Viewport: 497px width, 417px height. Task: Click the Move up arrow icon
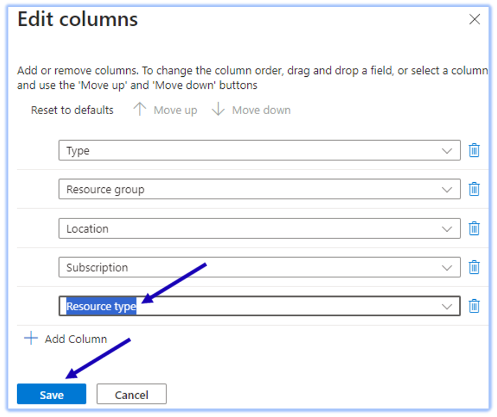point(140,109)
